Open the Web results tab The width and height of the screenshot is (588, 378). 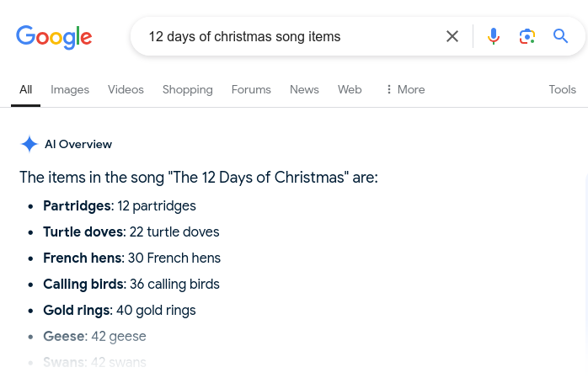click(x=350, y=89)
